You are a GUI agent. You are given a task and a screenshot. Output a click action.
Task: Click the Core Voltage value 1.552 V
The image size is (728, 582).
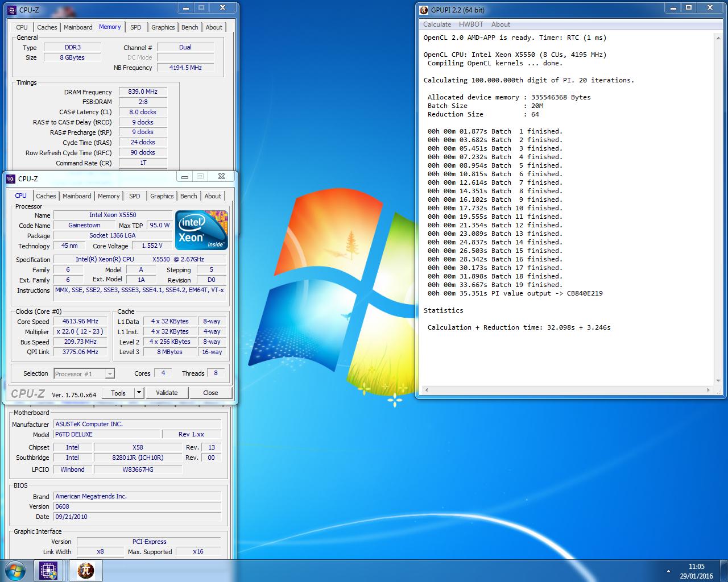click(x=152, y=246)
